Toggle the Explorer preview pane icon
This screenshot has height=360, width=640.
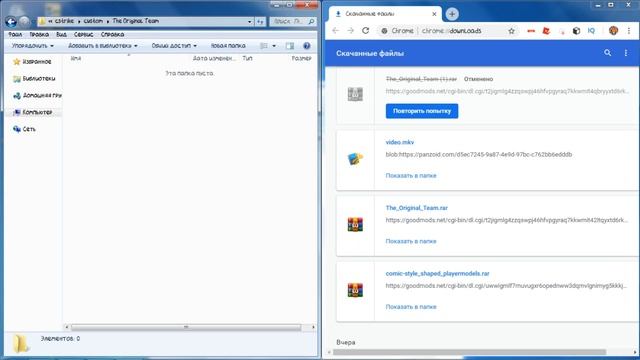click(x=290, y=46)
